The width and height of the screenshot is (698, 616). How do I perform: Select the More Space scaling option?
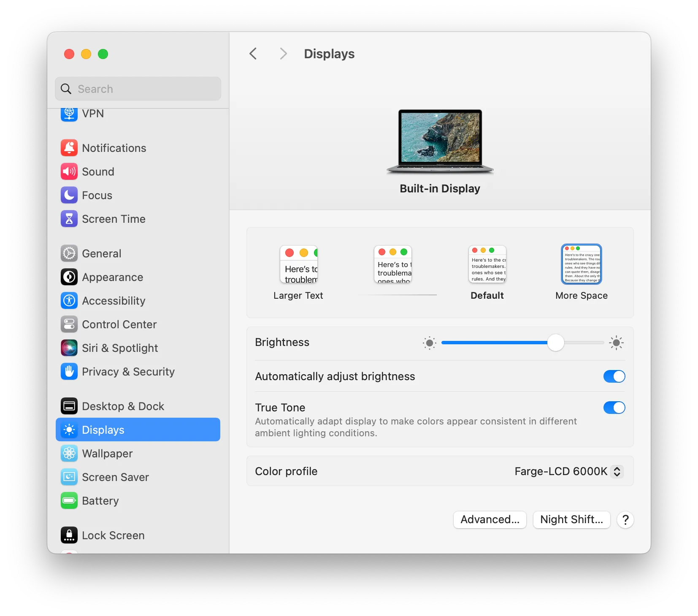(581, 264)
